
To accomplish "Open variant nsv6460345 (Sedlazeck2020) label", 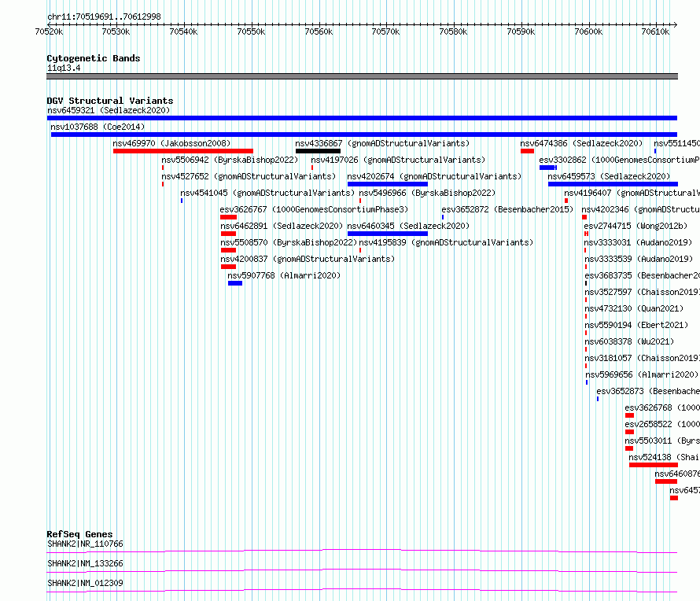I will 408,226.
